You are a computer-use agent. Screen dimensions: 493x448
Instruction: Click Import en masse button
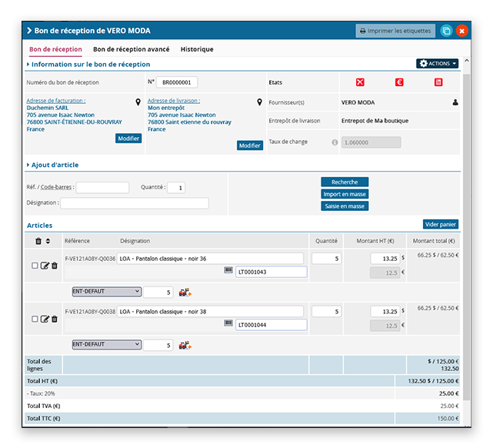345,194
